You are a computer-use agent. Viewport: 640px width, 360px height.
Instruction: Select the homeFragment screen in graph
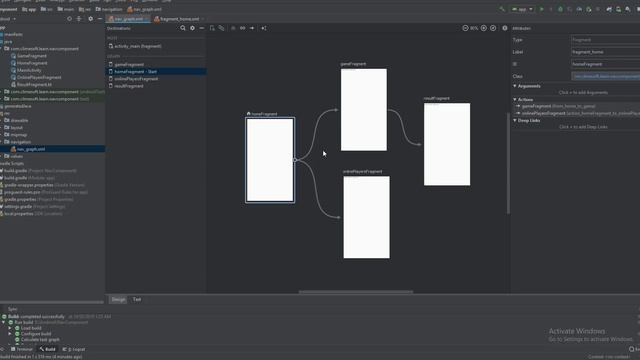pyautogui.click(x=270, y=160)
